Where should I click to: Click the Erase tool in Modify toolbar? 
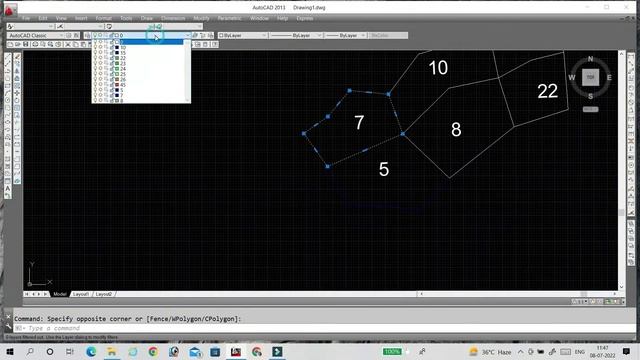coord(17,57)
